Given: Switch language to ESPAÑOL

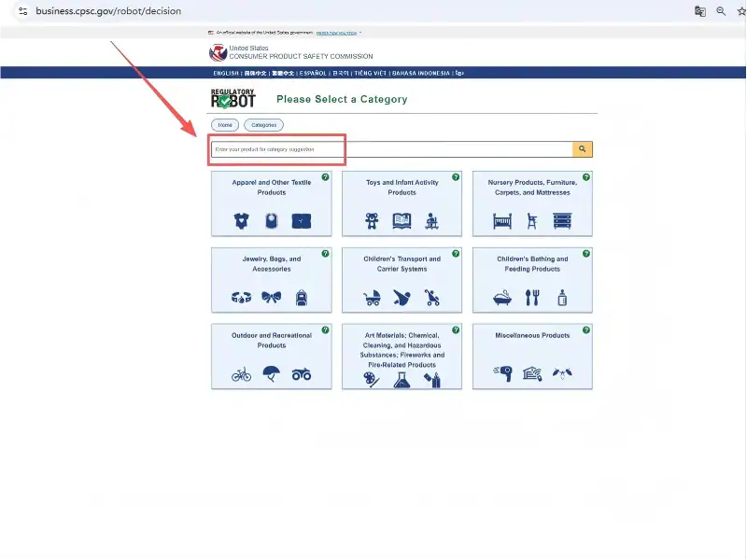Looking at the screenshot, I should 313,74.
